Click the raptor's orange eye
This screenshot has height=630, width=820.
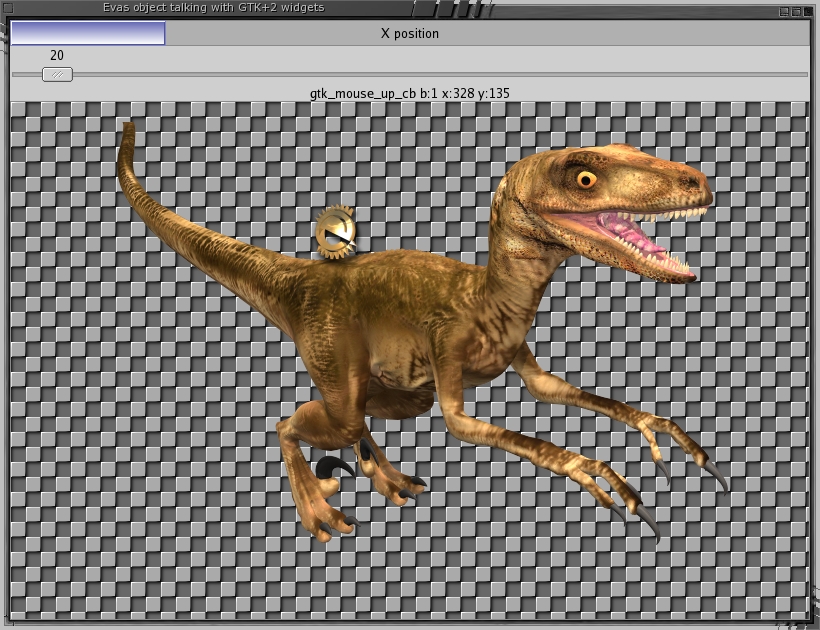586,180
